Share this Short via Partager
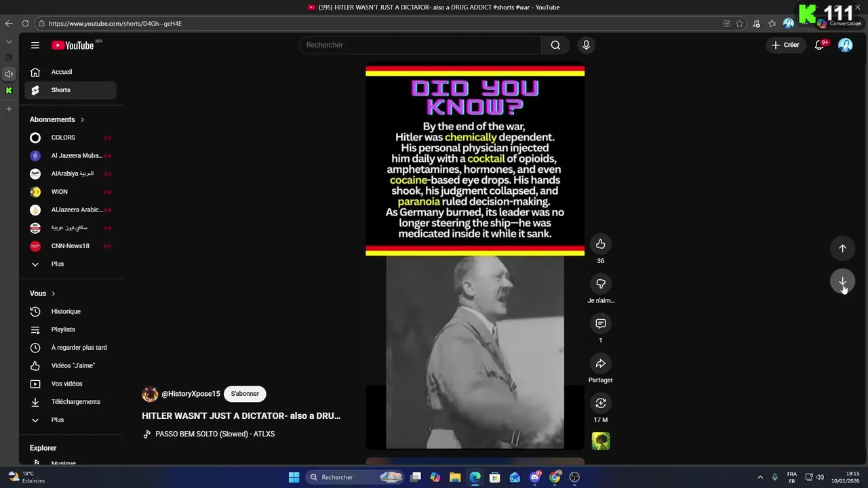Viewport: 868px width, 488px height. tap(600, 364)
